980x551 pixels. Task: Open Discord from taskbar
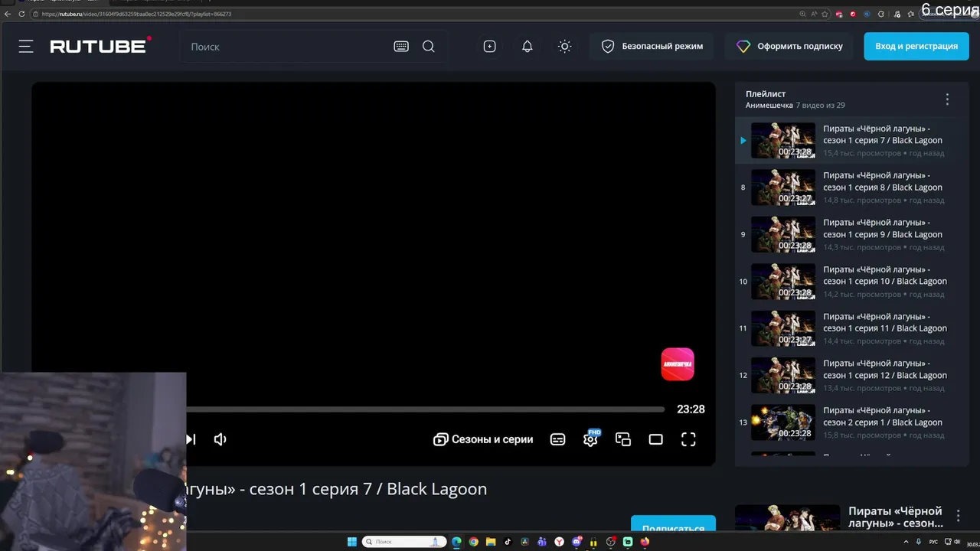coord(577,542)
